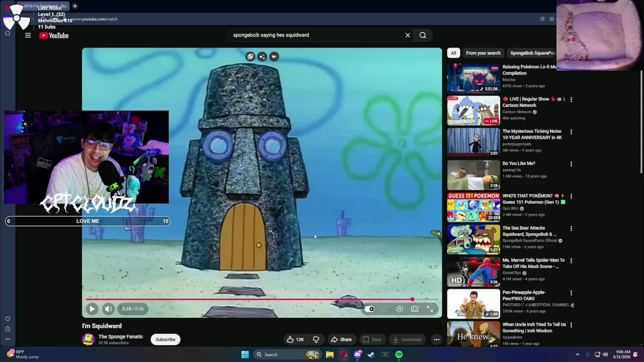Click the browser address bar URL
644x362 pixels.
pyautogui.click(x=96, y=19)
